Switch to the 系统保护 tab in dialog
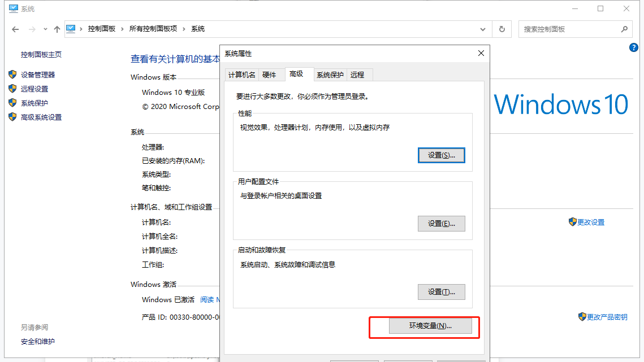The image size is (644, 362). point(330,75)
